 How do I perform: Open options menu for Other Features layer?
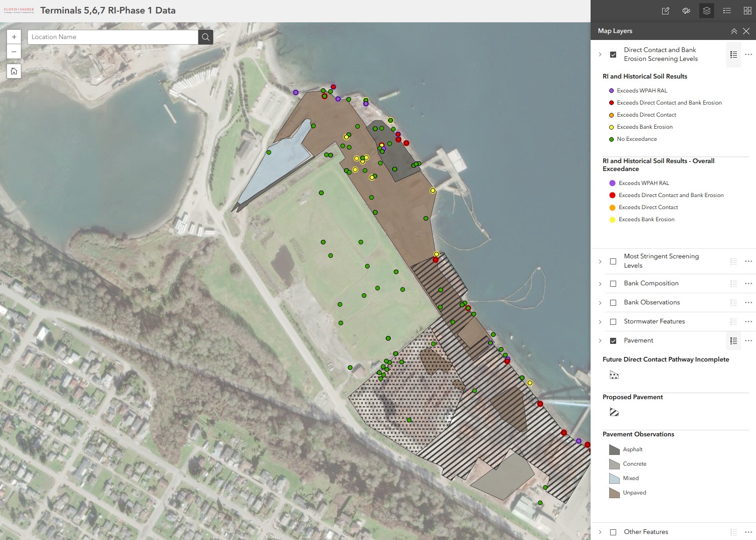pyautogui.click(x=749, y=532)
